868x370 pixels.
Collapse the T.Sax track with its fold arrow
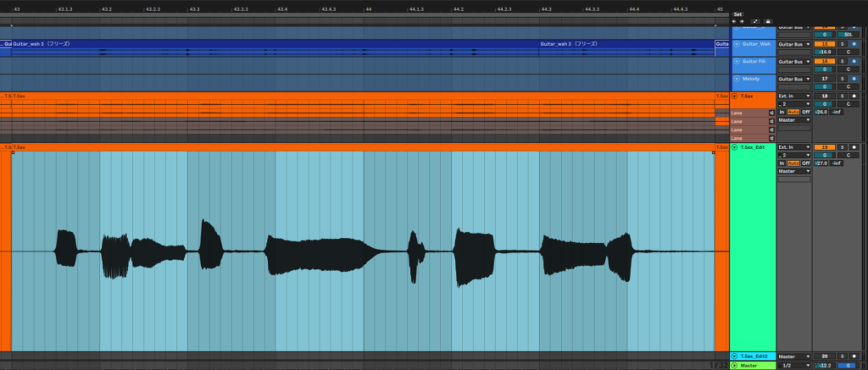pyautogui.click(x=734, y=97)
